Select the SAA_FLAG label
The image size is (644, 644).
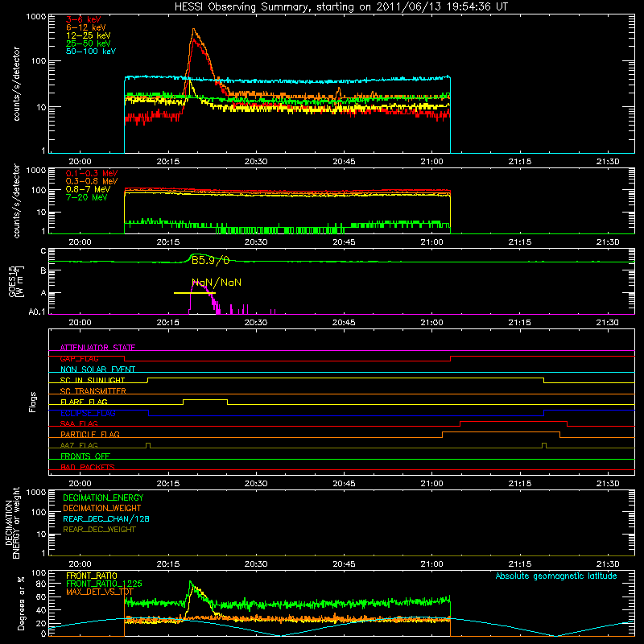point(79,424)
